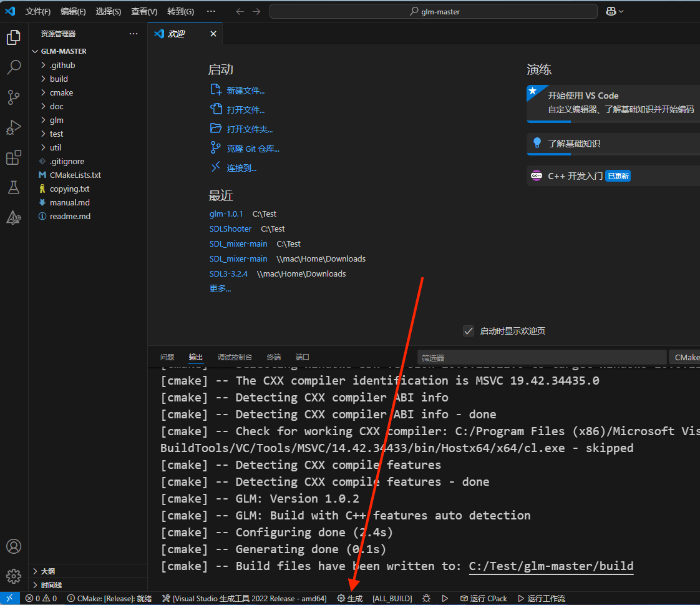
Task: Open the Extensions view icon
Action: [x=14, y=157]
